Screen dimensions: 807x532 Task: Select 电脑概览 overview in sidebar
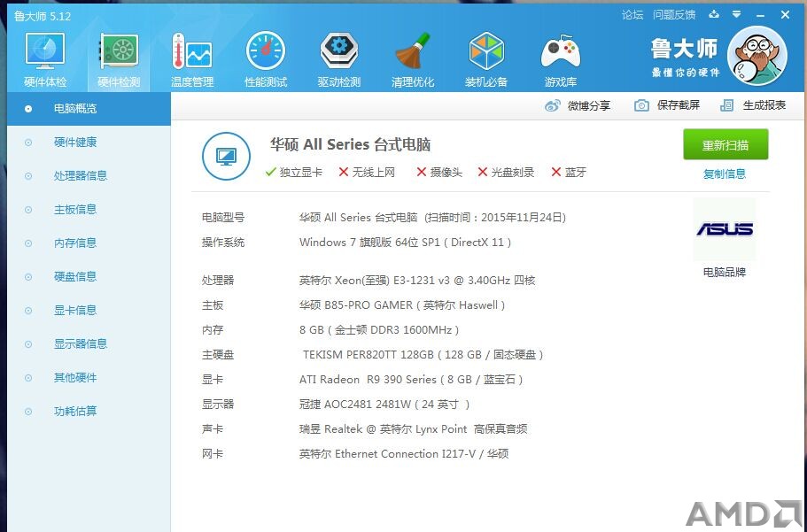click(89, 109)
